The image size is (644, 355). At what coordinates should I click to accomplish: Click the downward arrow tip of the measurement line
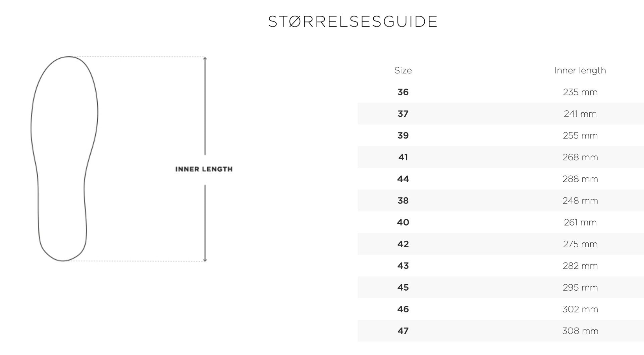coord(205,260)
